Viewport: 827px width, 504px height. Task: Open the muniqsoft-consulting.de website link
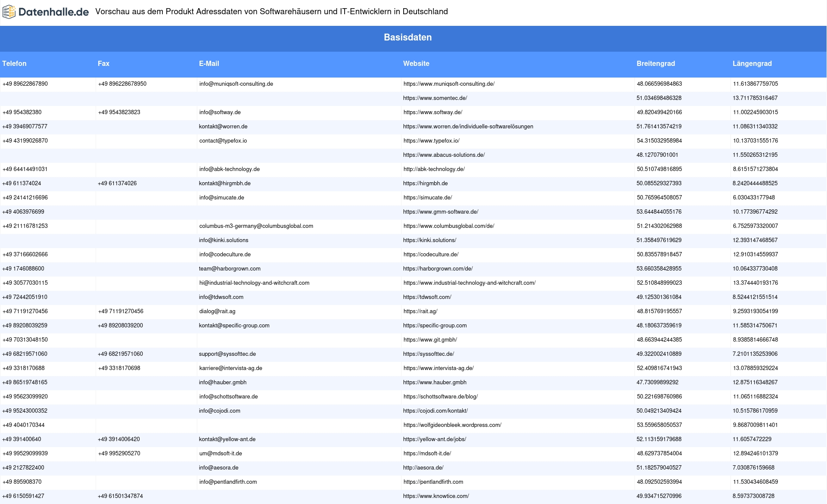(x=449, y=84)
